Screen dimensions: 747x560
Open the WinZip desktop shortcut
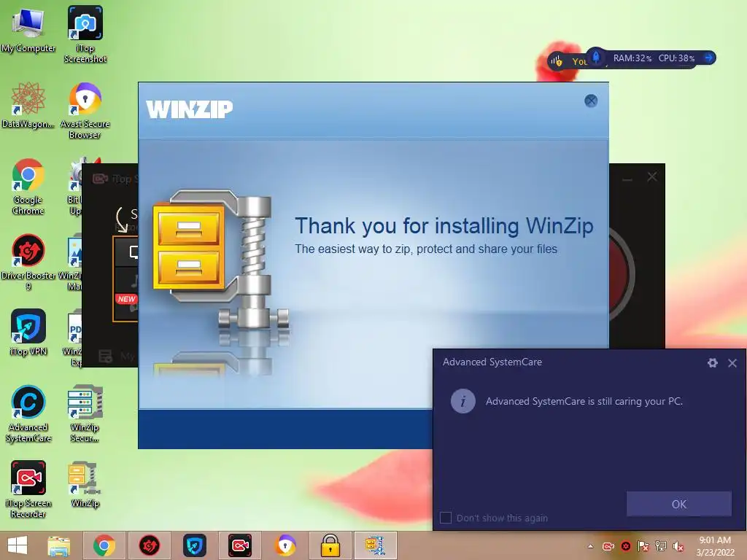tap(85, 484)
